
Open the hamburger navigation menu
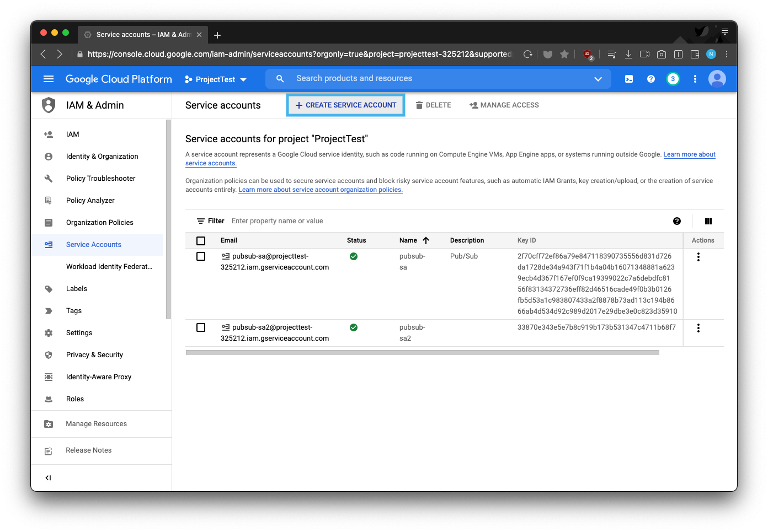49,79
